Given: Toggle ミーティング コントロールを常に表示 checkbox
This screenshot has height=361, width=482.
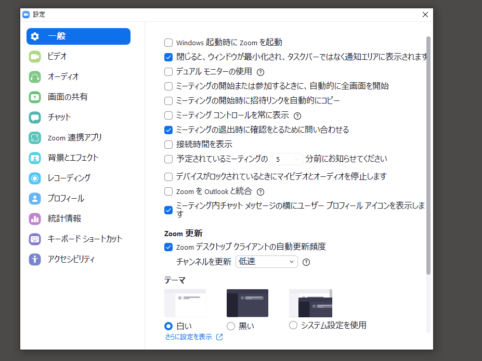Looking at the screenshot, I should point(168,115).
